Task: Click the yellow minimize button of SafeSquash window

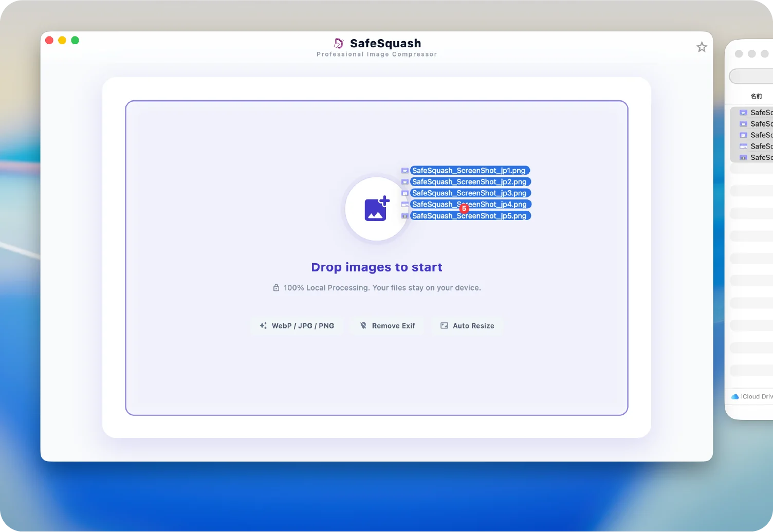Action: [x=62, y=40]
